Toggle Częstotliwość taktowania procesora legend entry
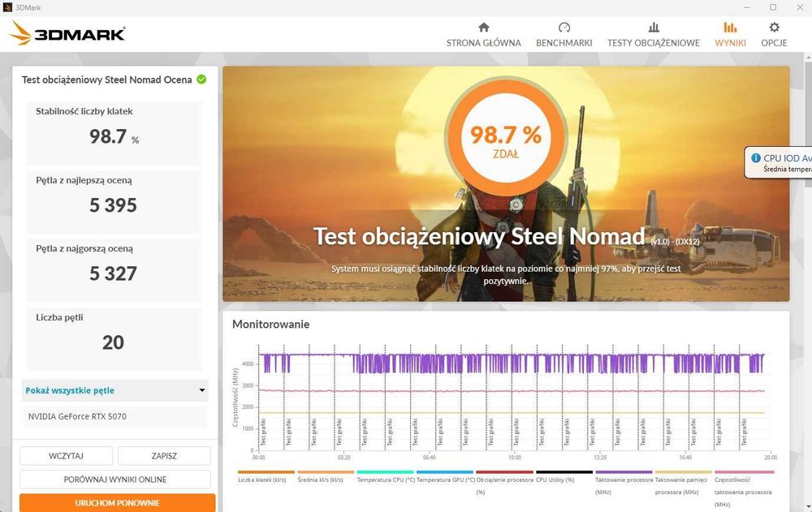The width and height of the screenshot is (812, 512). pyautogui.click(x=744, y=488)
